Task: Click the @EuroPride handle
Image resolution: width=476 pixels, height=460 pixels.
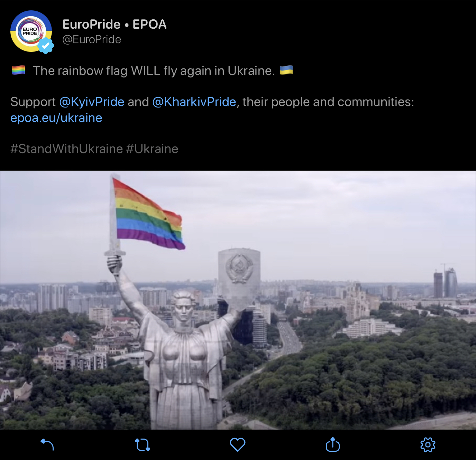Action: pos(92,39)
